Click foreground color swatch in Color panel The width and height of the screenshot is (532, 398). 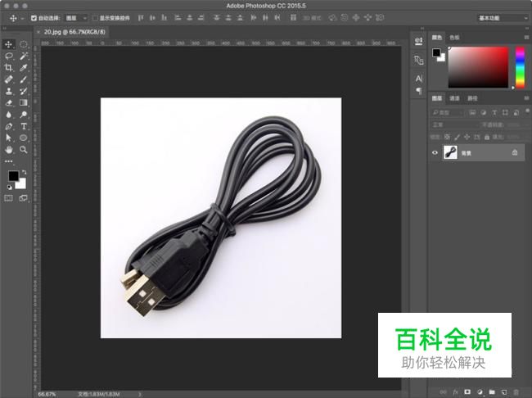(436, 52)
